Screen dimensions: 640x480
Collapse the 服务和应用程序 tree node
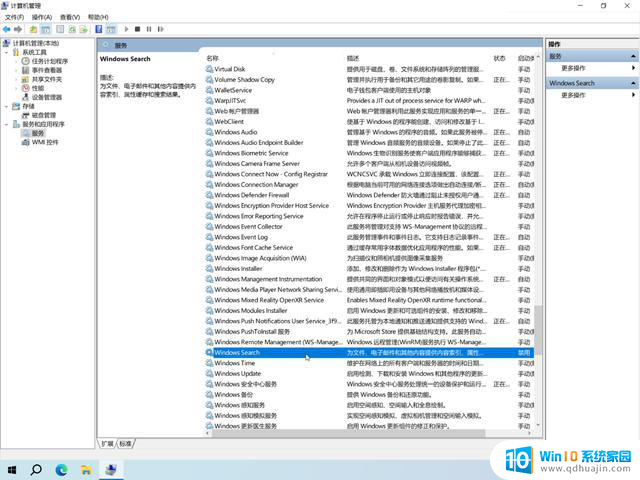pyautogui.click(x=7, y=124)
